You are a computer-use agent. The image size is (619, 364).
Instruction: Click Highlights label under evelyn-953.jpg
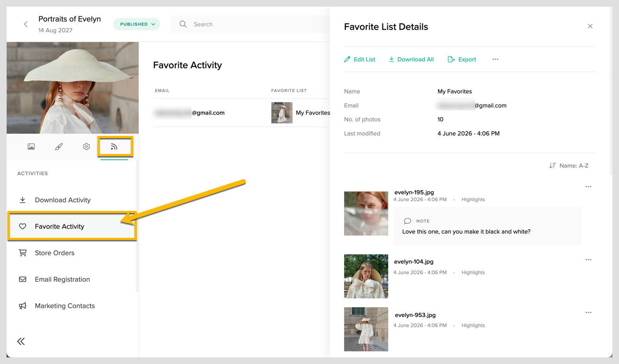473,325
